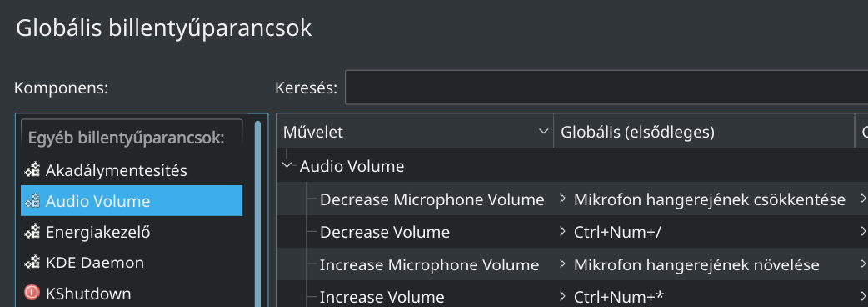Image resolution: width=868 pixels, height=307 pixels.
Task: Expand the Ctrl+Num+* shortcut entry
Action: 562,296
